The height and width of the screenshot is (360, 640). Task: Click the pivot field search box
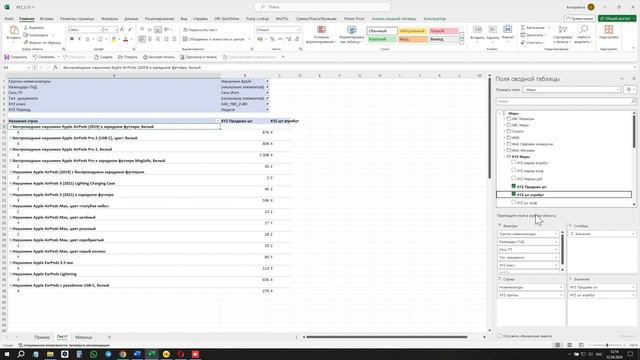(x=566, y=101)
